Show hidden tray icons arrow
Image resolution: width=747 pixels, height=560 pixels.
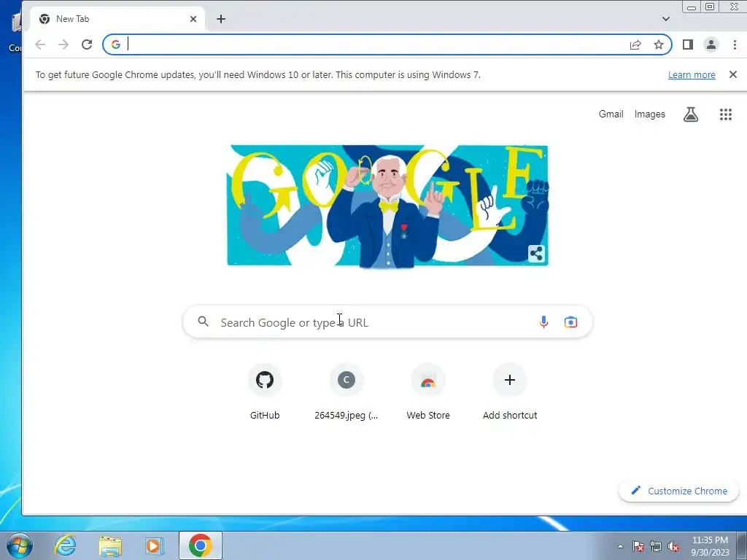tap(620, 546)
